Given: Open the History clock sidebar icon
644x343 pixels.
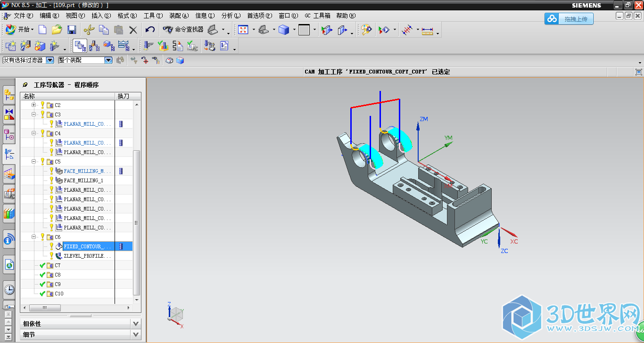Looking at the screenshot, I should click(x=9, y=289).
